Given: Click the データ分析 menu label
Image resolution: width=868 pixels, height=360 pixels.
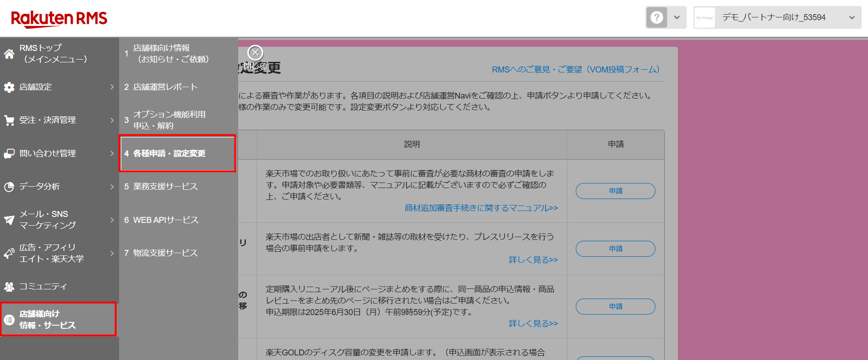Looking at the screenshot, I should click(39, 187).
